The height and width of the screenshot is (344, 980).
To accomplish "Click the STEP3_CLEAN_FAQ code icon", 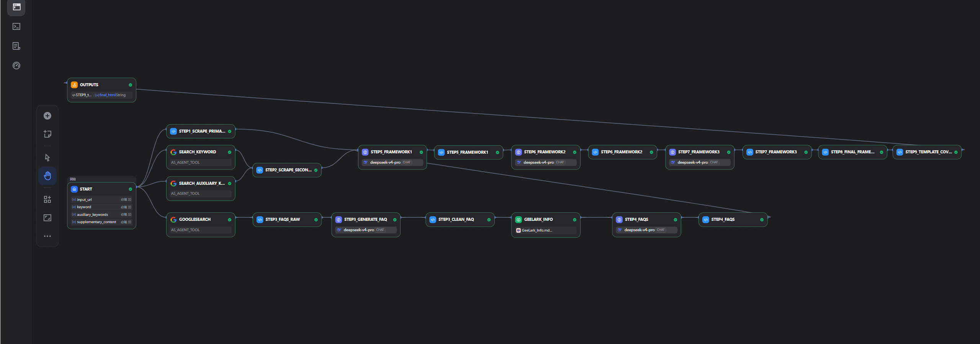I will [433, 219].
